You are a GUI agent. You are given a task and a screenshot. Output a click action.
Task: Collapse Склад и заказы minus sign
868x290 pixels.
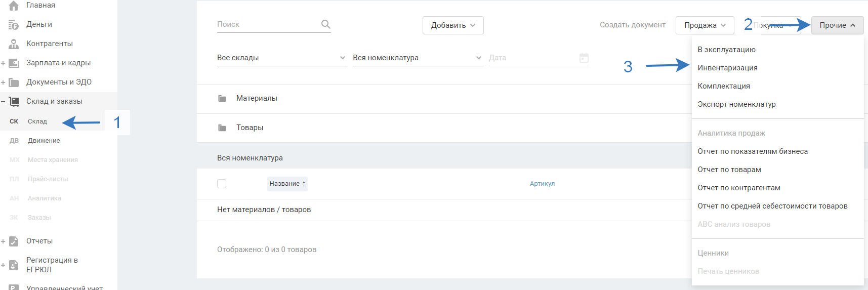[3, 102]
